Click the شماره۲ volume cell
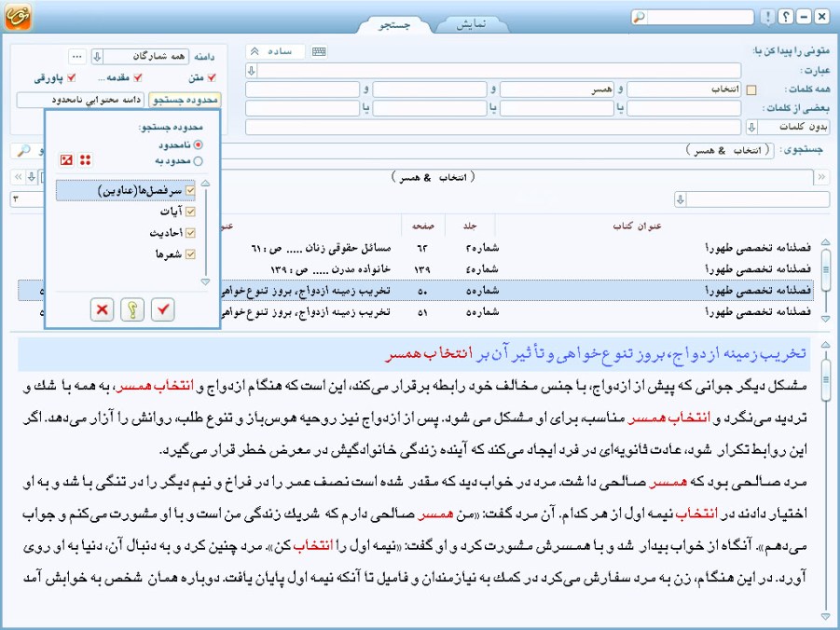 point(482,248)
